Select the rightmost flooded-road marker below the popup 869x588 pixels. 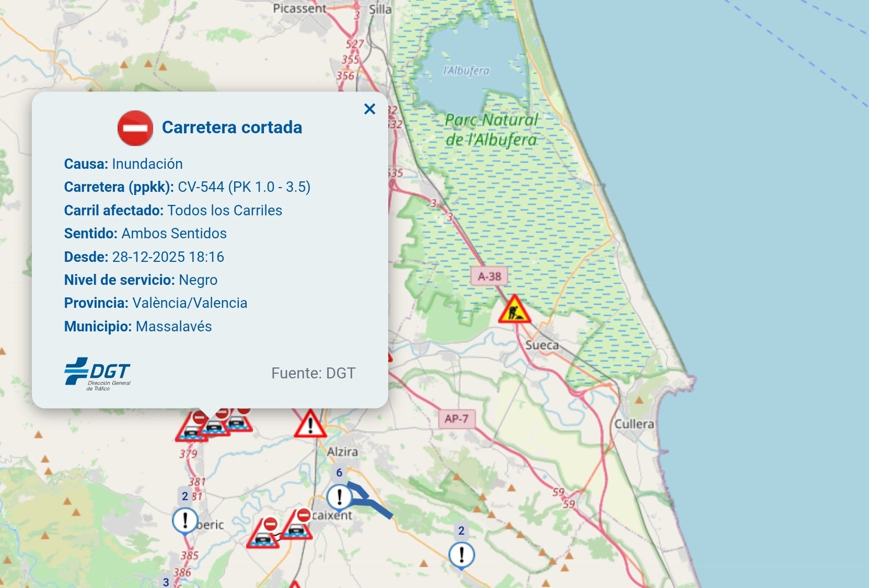238,420
